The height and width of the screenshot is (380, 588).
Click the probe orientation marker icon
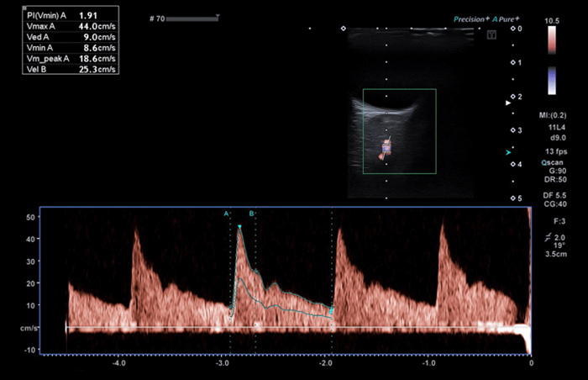click(491, 35)
